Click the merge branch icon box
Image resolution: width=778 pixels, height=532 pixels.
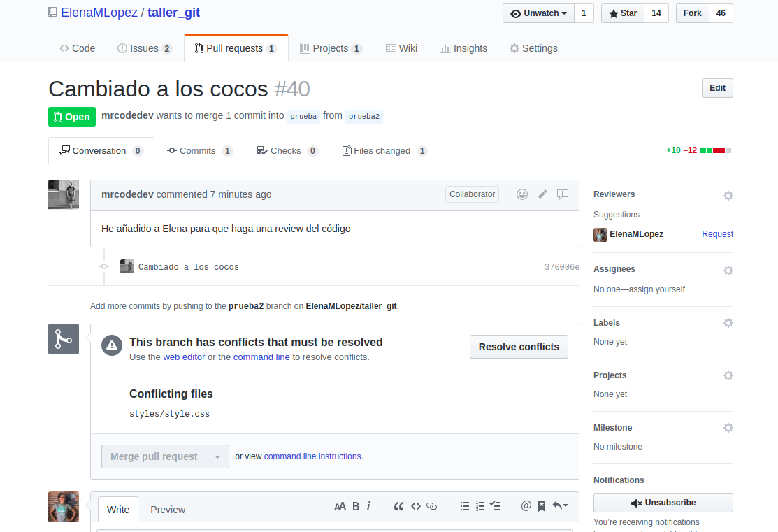coord(64,339)
